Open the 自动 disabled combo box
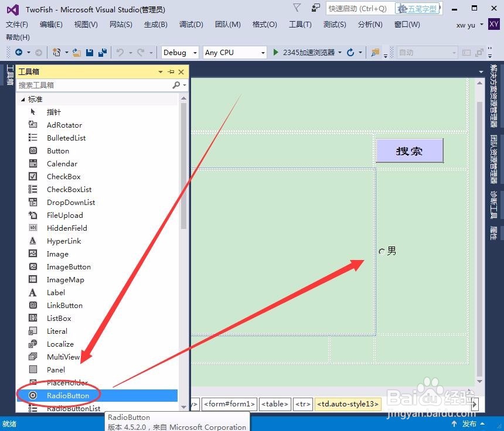The height and width of the screenshot is (431, 504). click(x=427, y=52)
